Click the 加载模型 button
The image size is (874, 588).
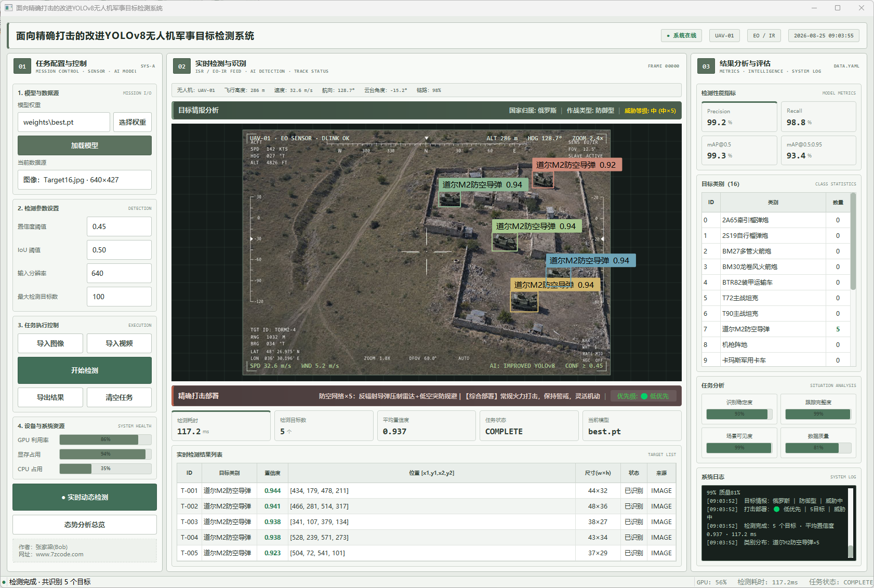pos(85,145)
